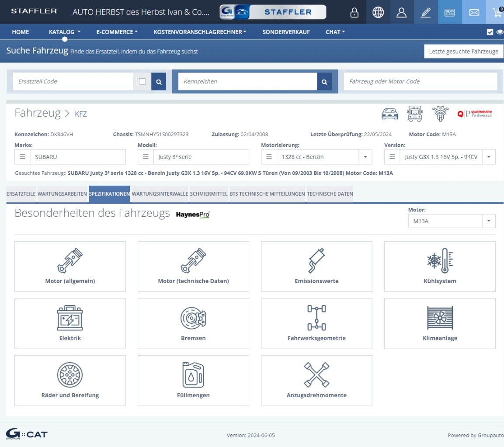Focus the Fahrzeug oder Motor-Code field
Viewport: 504px width, 447px height.
tap(421, 82)
